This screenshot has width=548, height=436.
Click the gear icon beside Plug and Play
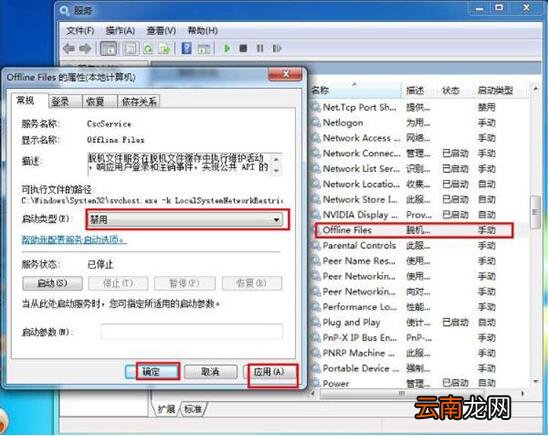[316, 322]
